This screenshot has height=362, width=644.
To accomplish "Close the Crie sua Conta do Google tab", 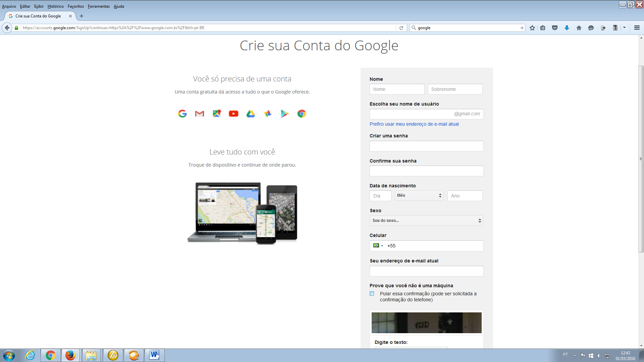I will pos(70,16).
